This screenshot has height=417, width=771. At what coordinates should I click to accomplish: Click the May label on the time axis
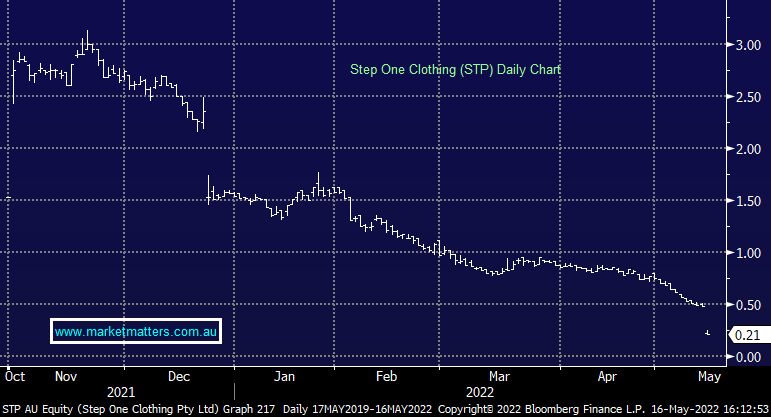(x=708, y=377)
